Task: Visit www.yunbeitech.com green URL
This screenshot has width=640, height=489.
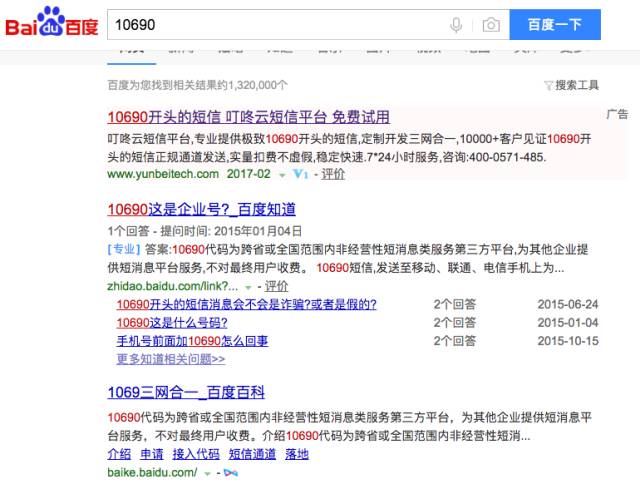Action: point(163,174)
